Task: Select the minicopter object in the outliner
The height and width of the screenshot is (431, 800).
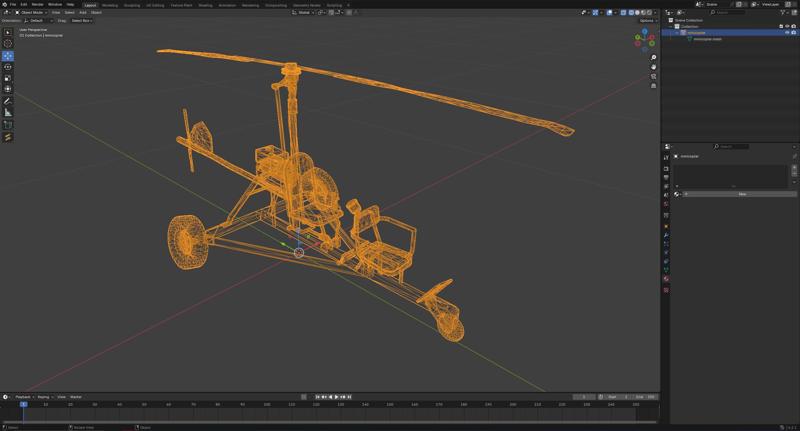Action: pyautogui.click(x=695, y=32)
